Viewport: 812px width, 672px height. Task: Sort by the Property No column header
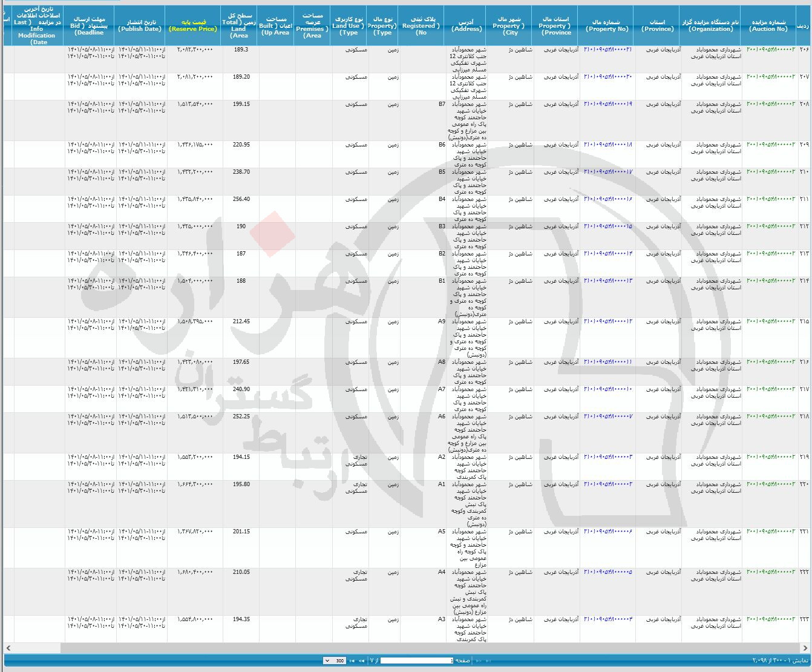(x=607, y=25)
